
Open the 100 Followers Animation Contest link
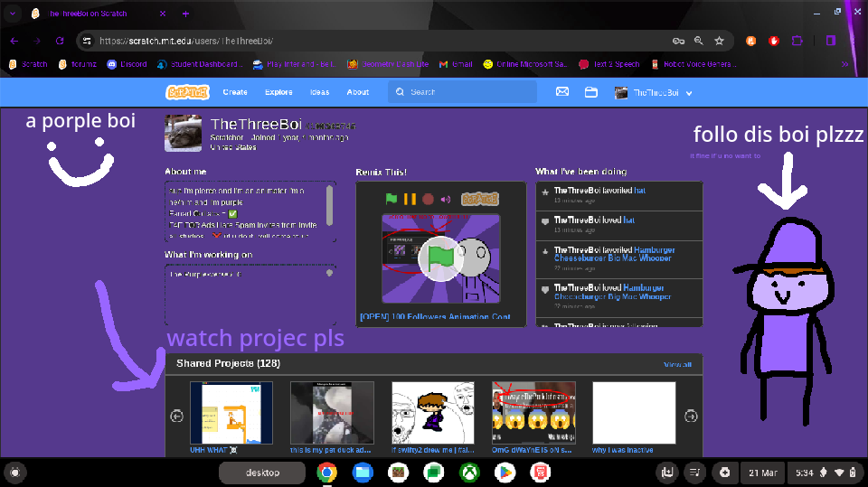[435, 316]
